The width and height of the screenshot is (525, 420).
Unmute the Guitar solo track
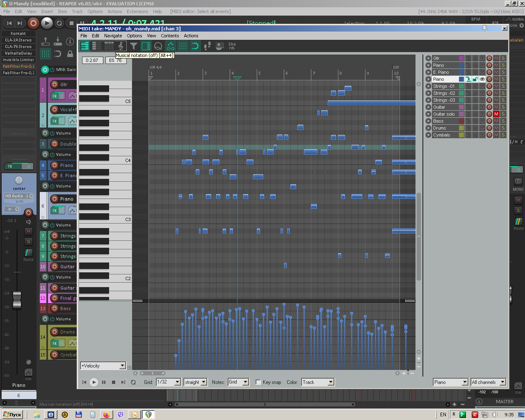click(x=496, y=114)
